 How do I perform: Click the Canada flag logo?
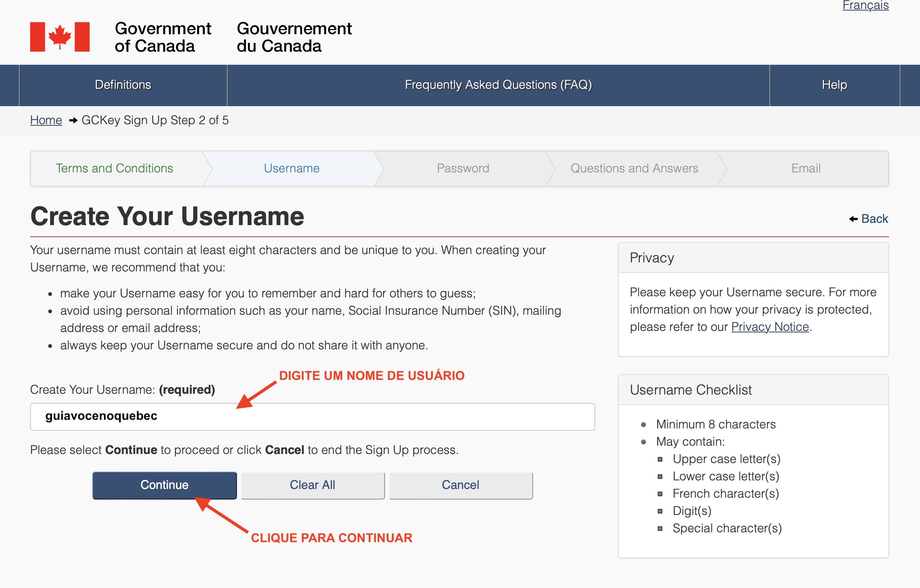(x=60, y=37)
